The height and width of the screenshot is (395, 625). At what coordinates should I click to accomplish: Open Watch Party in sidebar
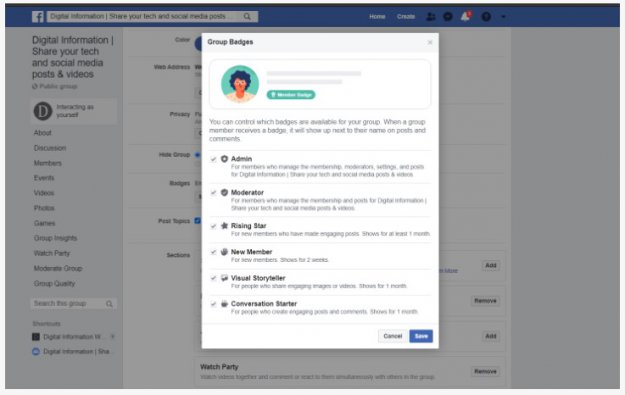pos(52,253)
